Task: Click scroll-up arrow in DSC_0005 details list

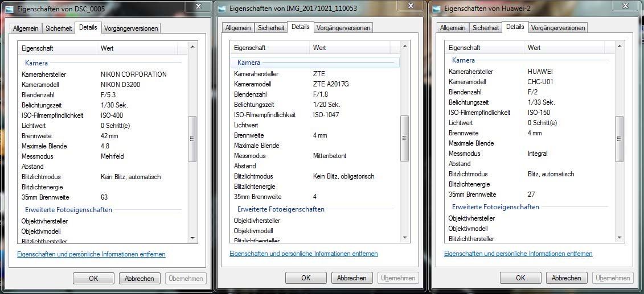Action: (192, 48)
